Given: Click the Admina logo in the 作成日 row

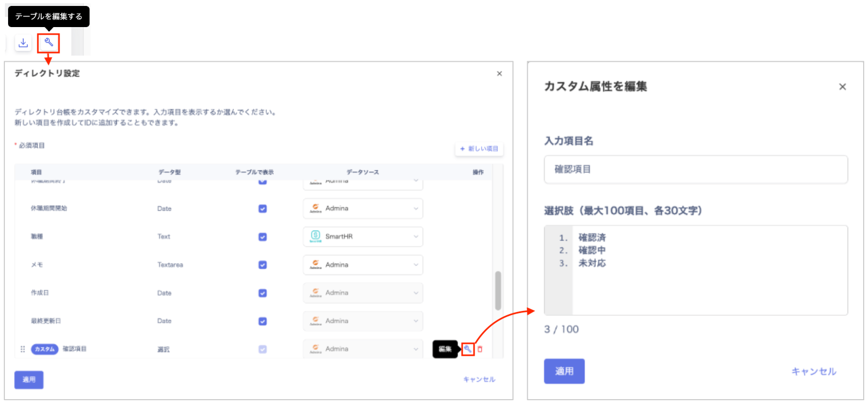Looking at the screenshot, I should click(x=315, y=292).
